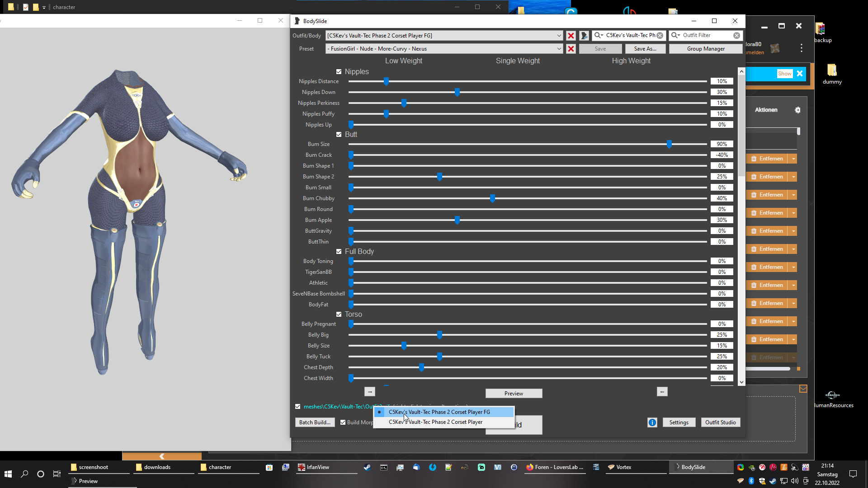Open the action center notification icon

pos(853,474)
